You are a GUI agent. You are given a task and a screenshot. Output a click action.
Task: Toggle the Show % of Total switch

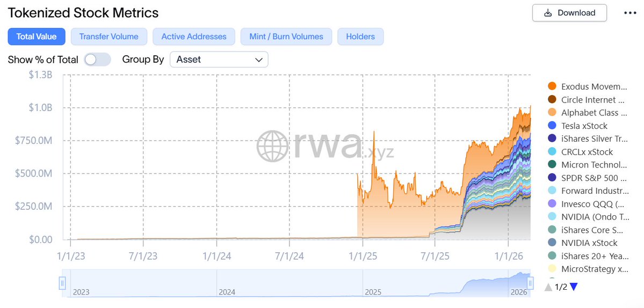[97, 60]
